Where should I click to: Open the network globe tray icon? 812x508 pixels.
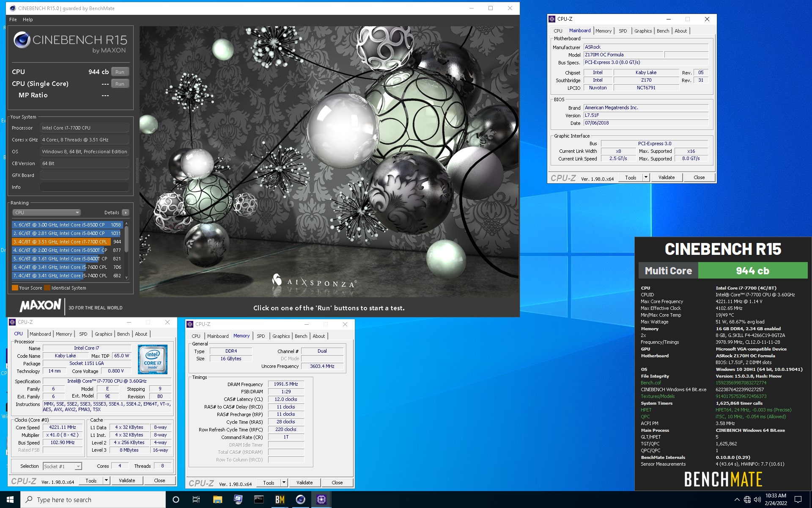(747, 500)
